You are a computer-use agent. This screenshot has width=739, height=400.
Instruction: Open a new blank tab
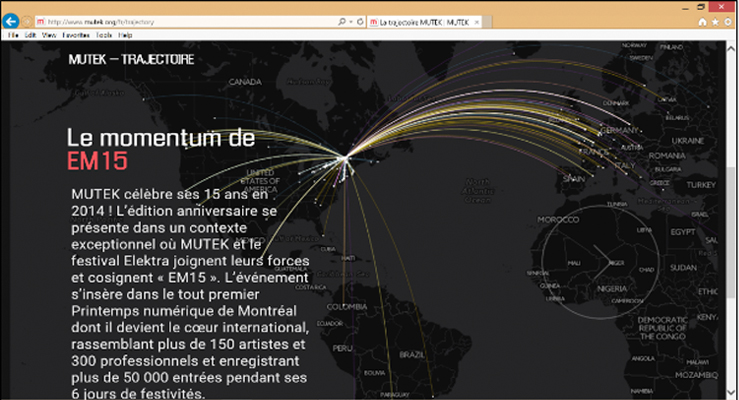(490, 21)
